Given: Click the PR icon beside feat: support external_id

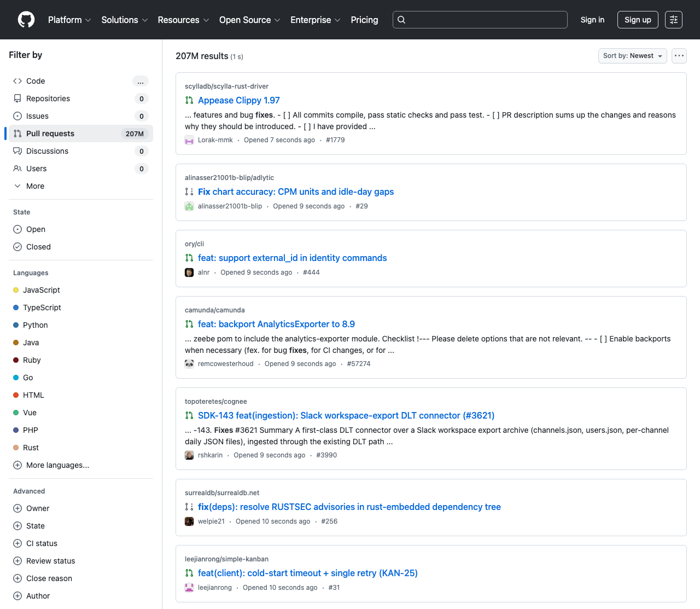Looking at the screenshot, I should pyautogui.click(x=189, y=258).
